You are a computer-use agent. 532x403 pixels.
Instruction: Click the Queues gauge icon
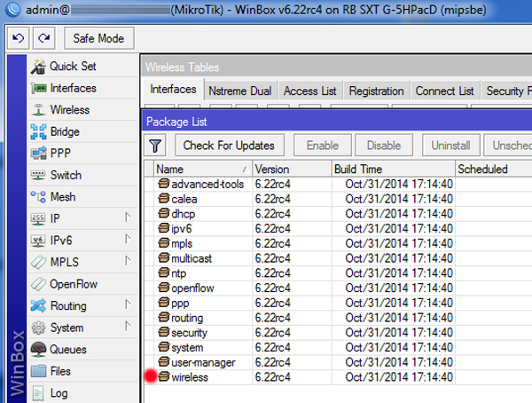tap(38, 350)
